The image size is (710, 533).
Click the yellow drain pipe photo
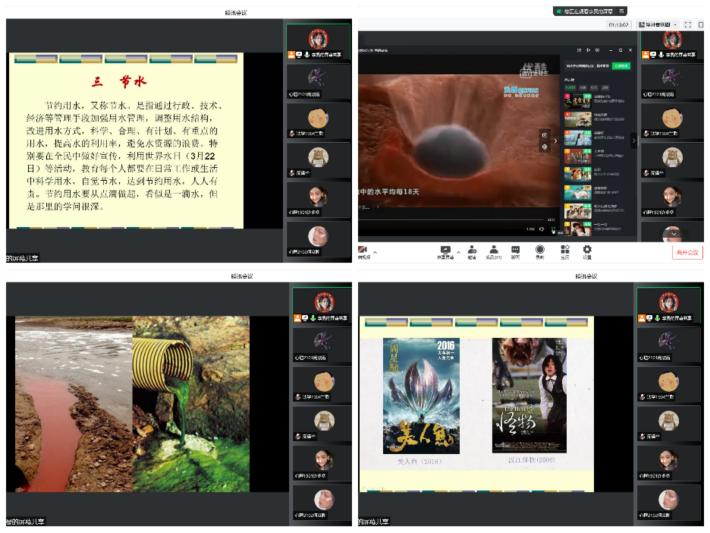[x=191, y=404]
